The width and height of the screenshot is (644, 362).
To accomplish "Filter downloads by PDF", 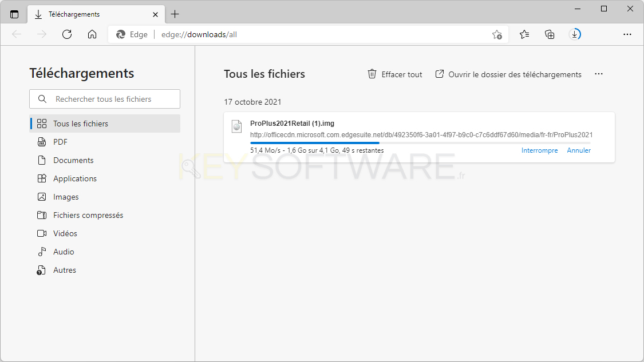I will tap(105, 142).
